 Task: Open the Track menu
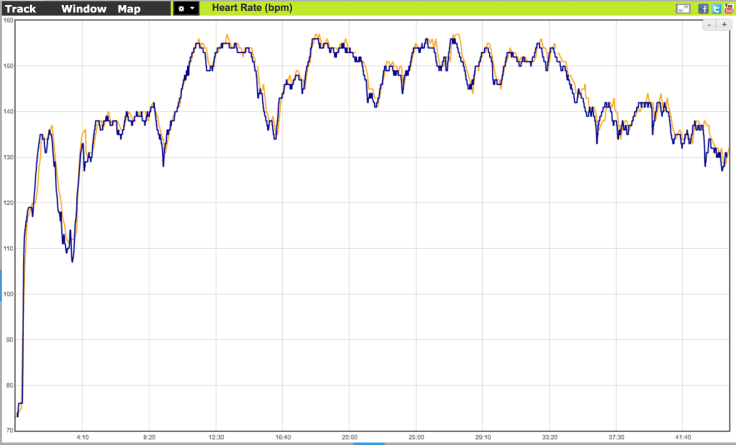[22, 8]
